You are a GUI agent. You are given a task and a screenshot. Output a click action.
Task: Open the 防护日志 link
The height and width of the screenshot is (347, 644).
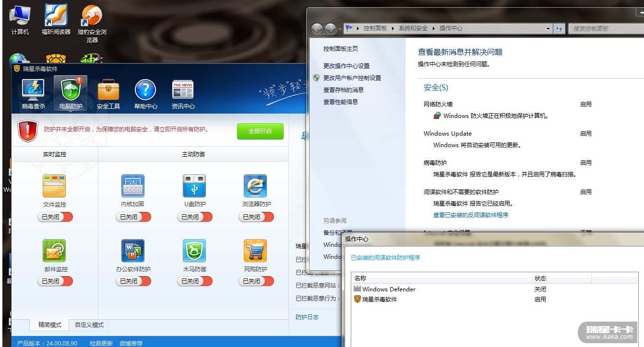coord(307,317)
